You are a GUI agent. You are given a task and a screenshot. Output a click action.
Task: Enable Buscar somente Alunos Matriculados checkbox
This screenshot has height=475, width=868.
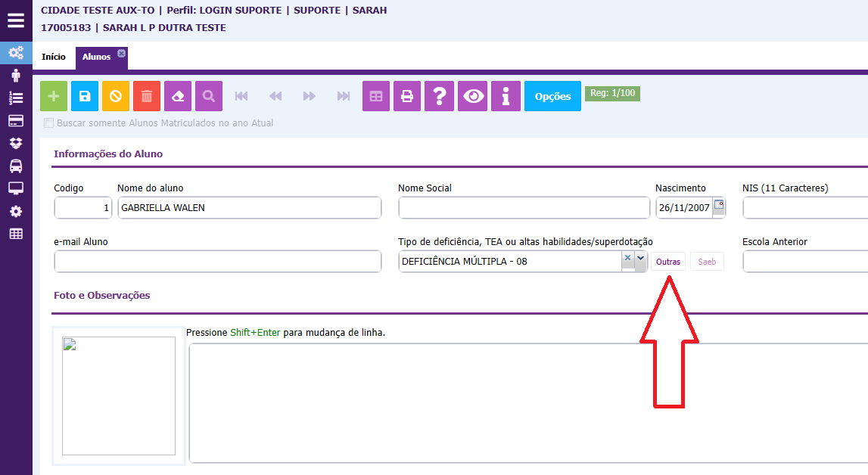(49, 123)
